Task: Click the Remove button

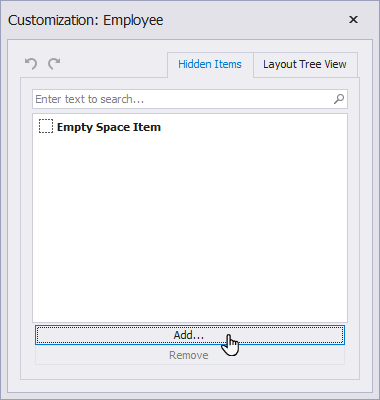Action: tap(190, 355)
